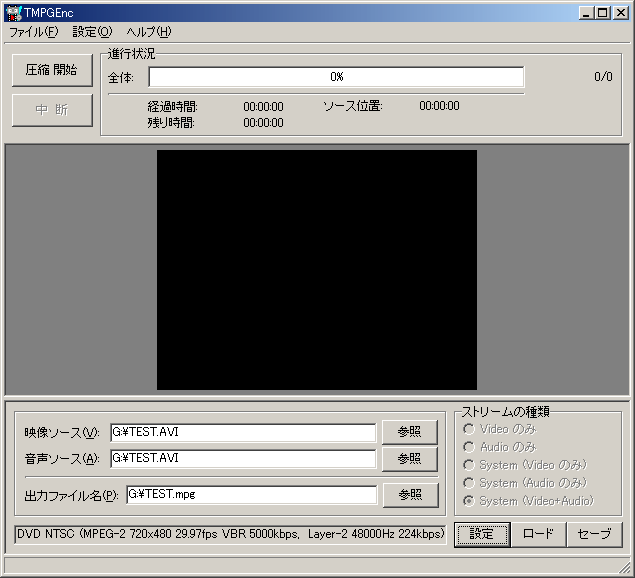Click the TMPGEnc title bar app icon
Screen dimensions: 635x578
(14, 13)
